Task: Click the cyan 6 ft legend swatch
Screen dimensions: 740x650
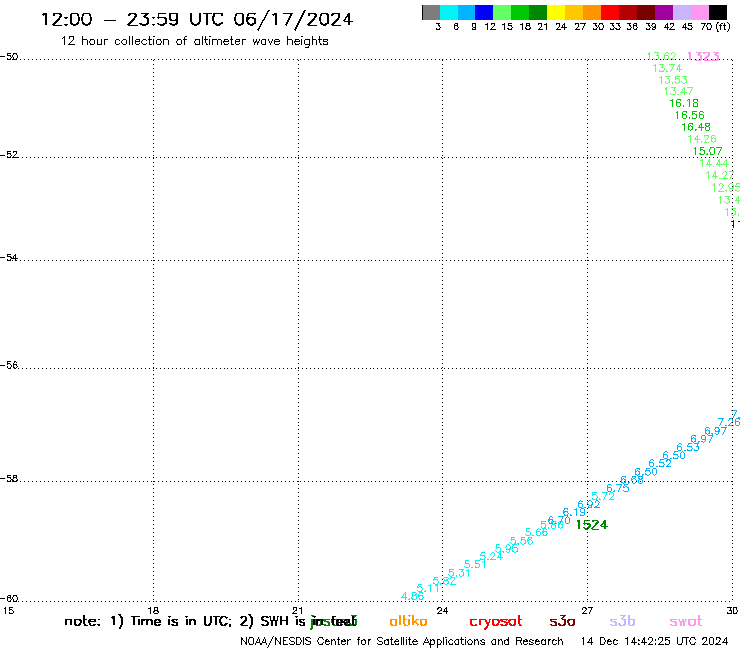Action: [x=449, y=12]
